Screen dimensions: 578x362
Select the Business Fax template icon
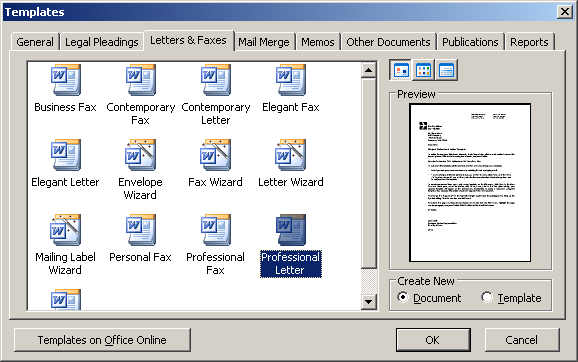click(66, 80)
